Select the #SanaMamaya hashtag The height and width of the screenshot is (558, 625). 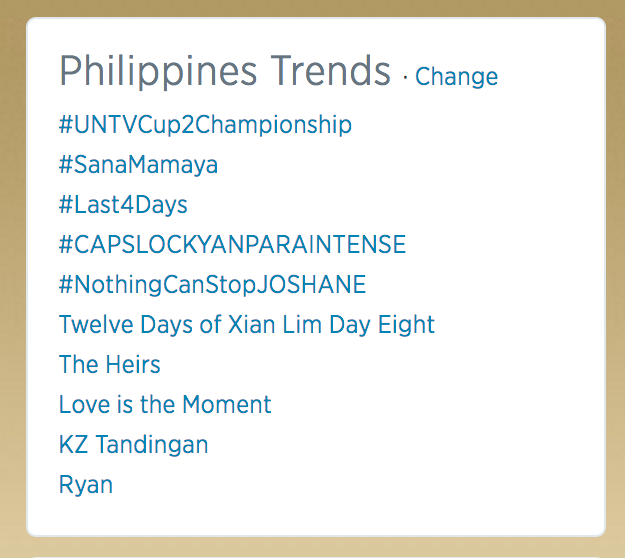pos(138,165)
